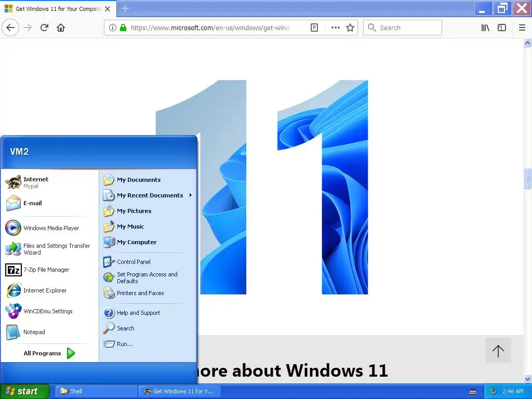Image resolution: width=532 pixels, height=399 pixels.
Task: Go back with the browser back arrow
Action: [10, 28]
